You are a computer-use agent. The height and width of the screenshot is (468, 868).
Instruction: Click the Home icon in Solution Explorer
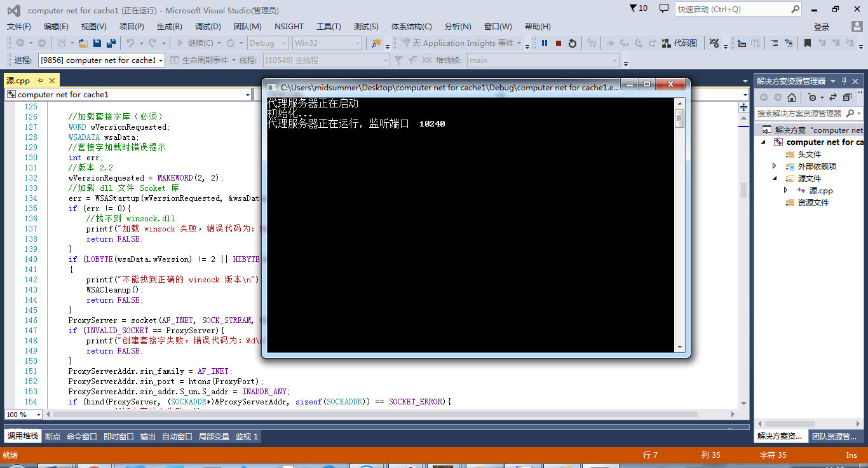(x=792, y=97)
